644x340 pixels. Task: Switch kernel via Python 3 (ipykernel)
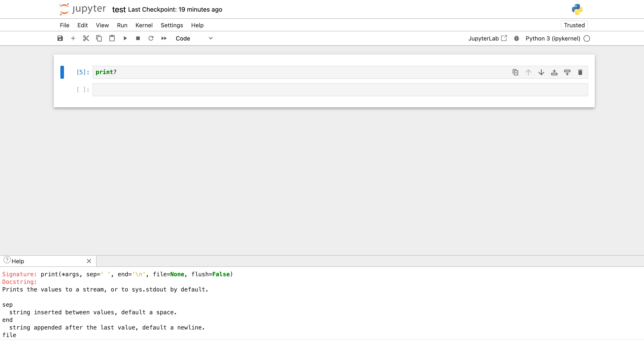tap(553, 38)
